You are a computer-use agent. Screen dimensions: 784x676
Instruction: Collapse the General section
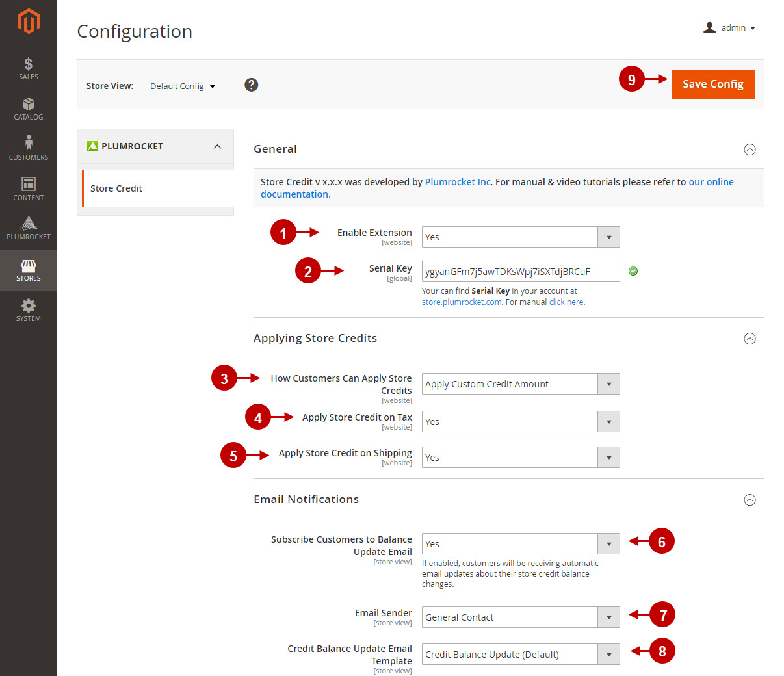(x=750, y=149)
